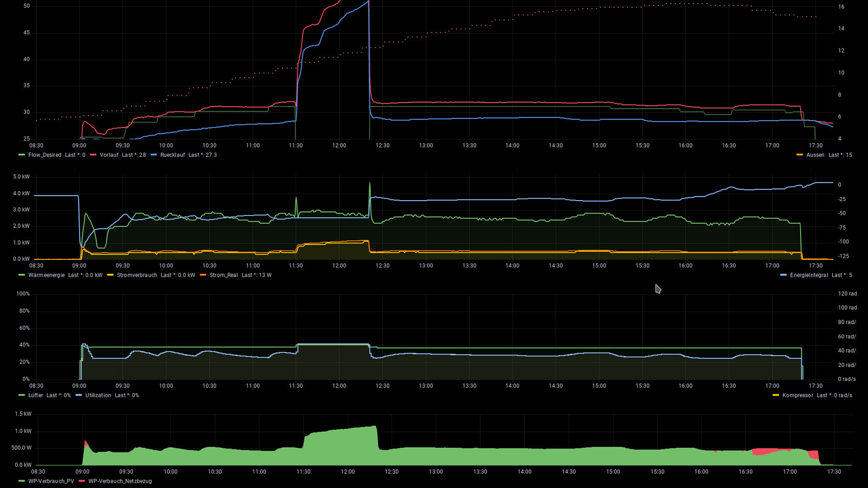Viewport: 868px width, 488px height.
Task: Open color picker for Vorlauf red swatch
Action: pos(93,155)
